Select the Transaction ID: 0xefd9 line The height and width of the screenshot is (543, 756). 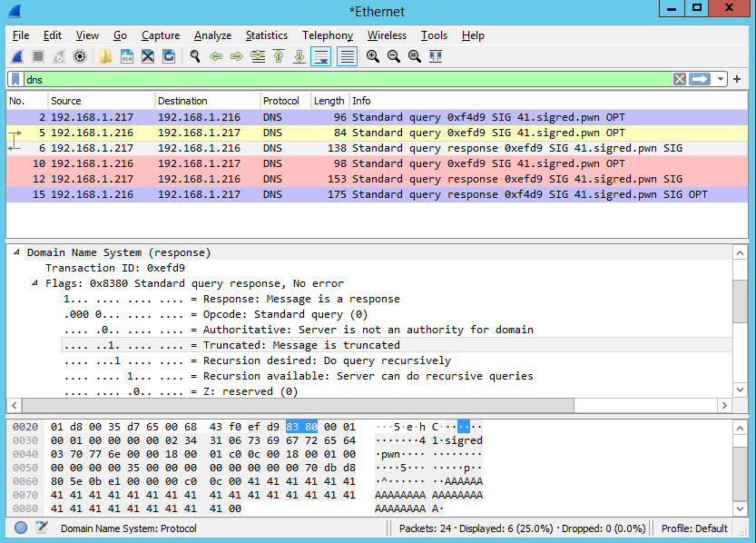[115, 268]
